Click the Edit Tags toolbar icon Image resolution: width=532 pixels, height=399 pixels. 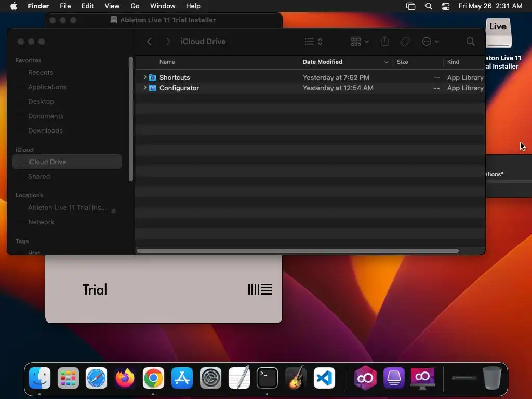click(x=405, y=42)
